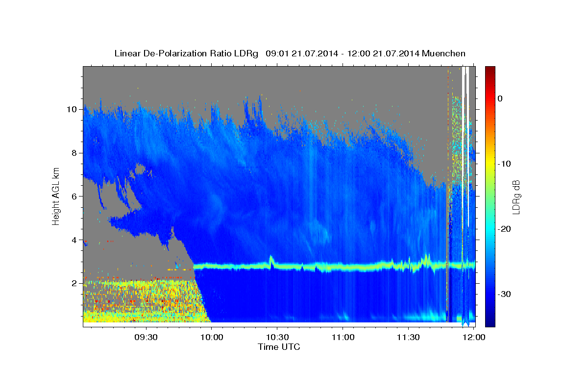Image resolution: width=588 pixels, height=392 pixels.
Task: Click the 'Time UTC' axis title
Action: pos(279,347)
